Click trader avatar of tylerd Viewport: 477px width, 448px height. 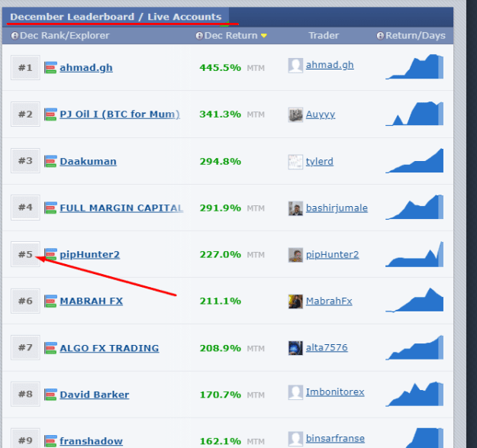pos(295,162)
